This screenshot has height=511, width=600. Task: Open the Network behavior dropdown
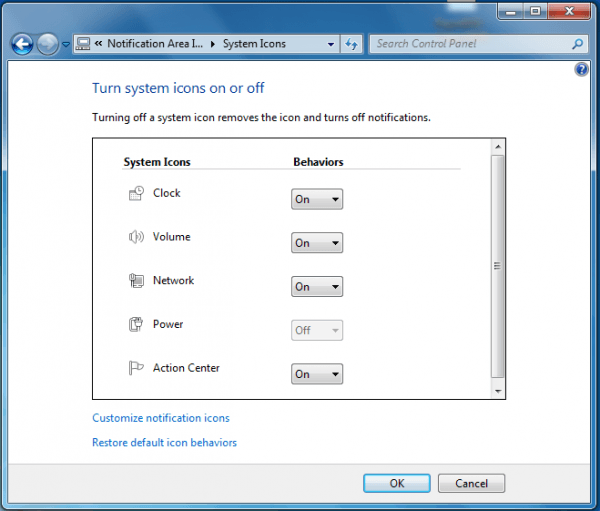tap(317, 286)
